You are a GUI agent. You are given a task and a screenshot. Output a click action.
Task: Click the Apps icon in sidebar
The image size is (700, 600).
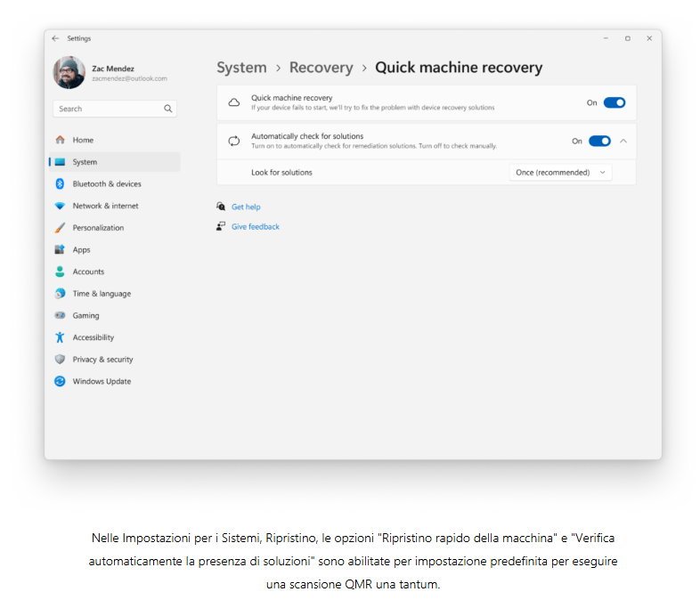pos(60,249)
